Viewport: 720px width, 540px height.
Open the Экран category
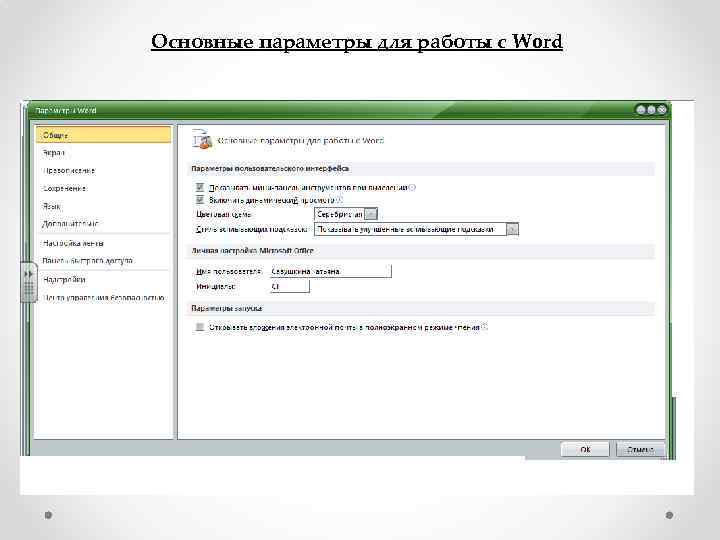tap(54, 152)
